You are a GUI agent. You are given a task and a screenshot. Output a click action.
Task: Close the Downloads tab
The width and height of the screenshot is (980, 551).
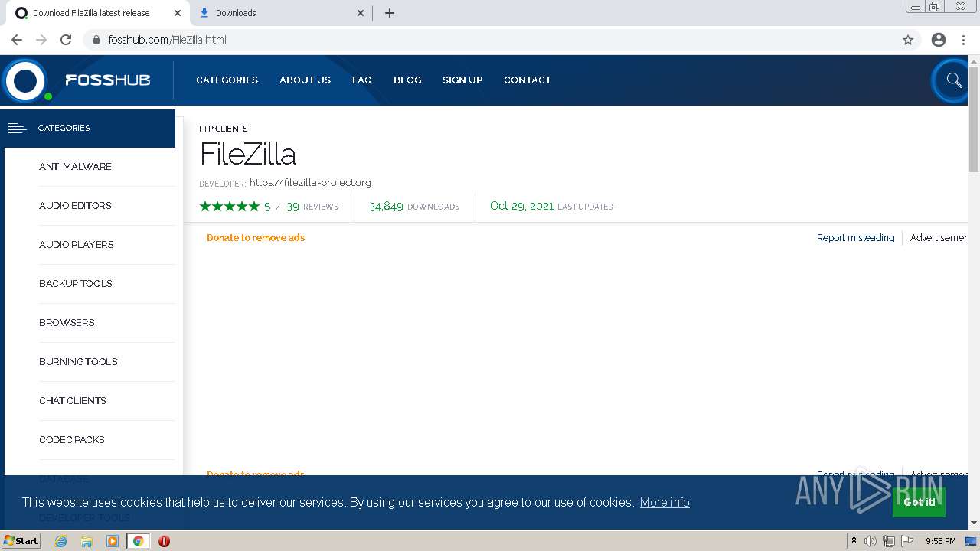[361, 13]
